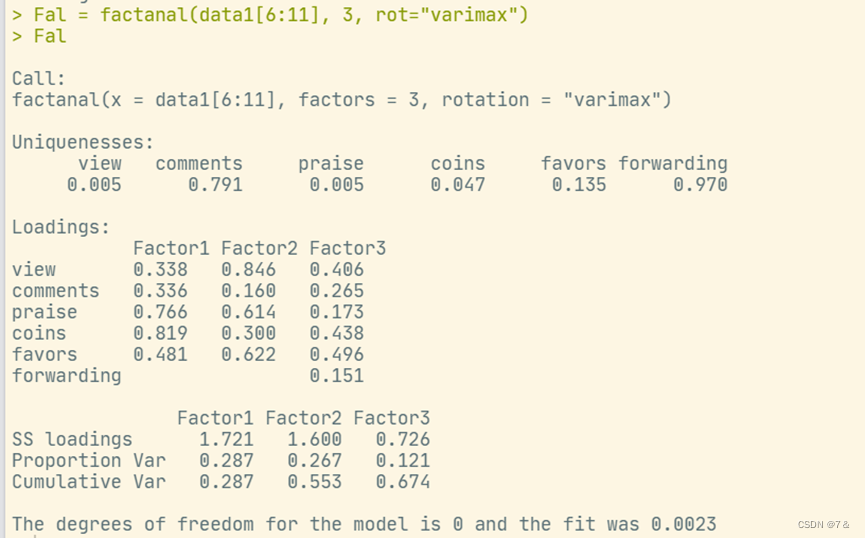Click the coins uniqueness value 0.047

pos(458,185)
